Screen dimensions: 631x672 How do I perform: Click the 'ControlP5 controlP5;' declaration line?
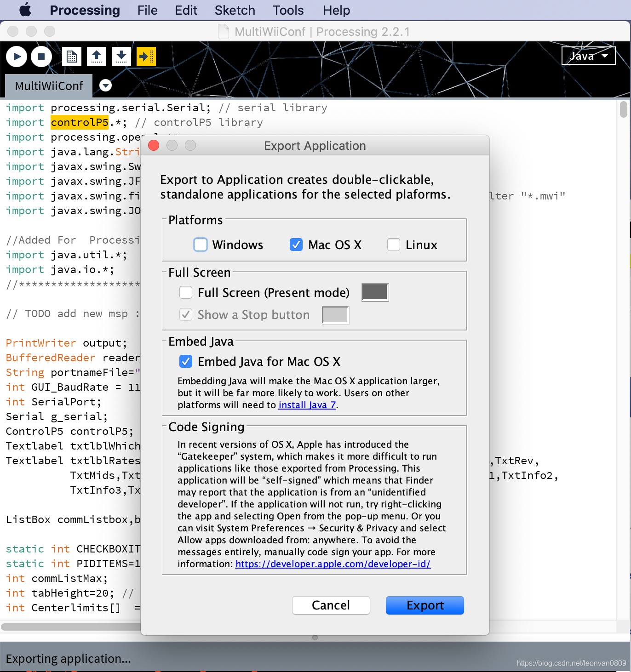[x=69, y=431]
